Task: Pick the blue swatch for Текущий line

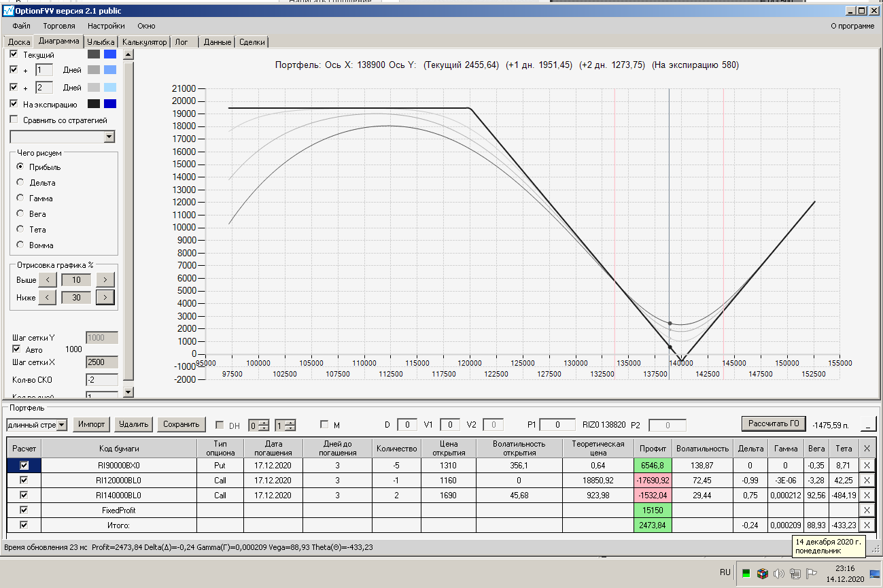Action: 110,54
